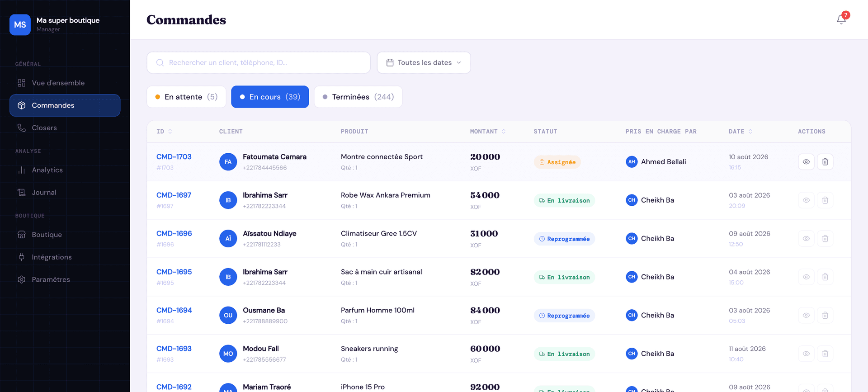View order CMD-1703 details eye icon
This screenshot has width=868, height=392.
[806, 162]
